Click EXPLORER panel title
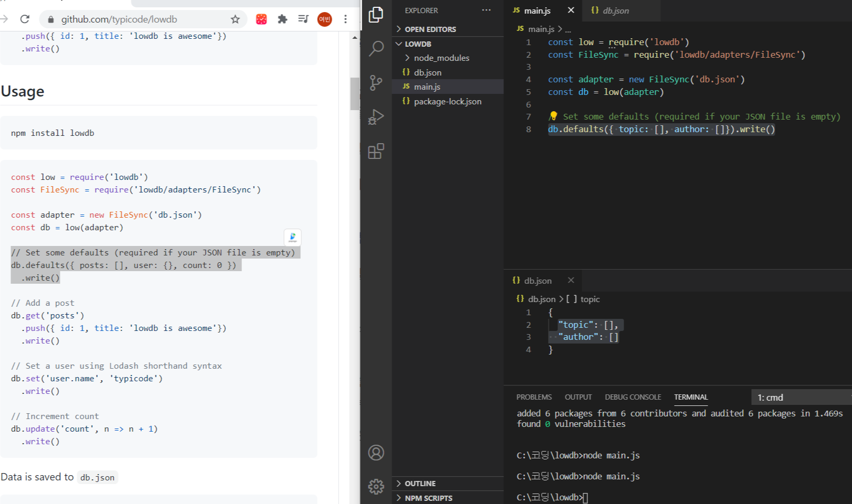The image size is (852, 504). [x=421, y=10]
